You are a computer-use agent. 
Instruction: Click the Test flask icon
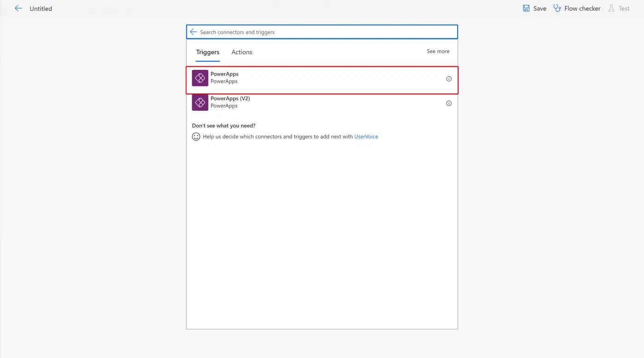tap(611, 8)
